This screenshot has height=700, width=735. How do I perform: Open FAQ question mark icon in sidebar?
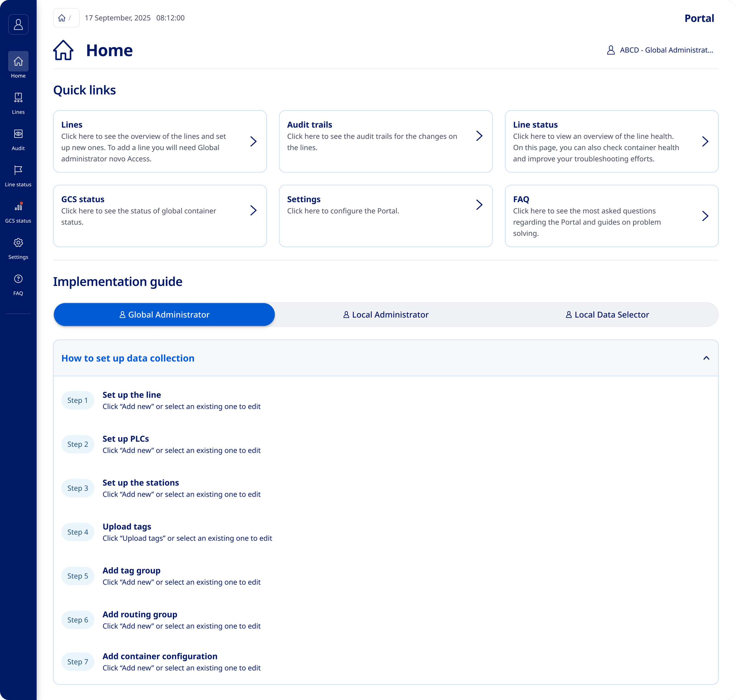tap(18, 279)
